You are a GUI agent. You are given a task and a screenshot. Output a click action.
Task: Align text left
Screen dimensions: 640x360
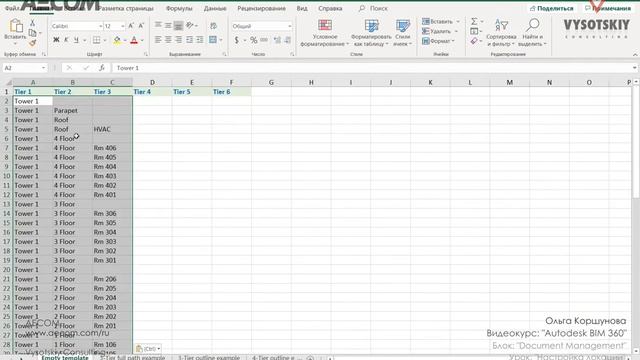(158, 40)
